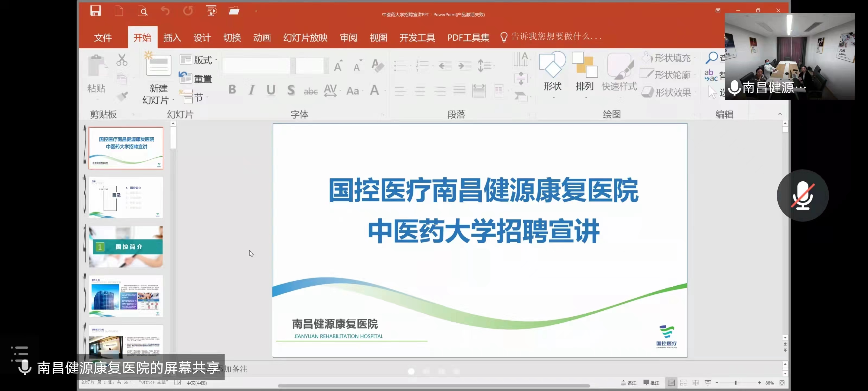The width and height of the screenshot is (868, 391).
Task: Select the 国控简介 slide thumbnail
Action: tap(126, 247)
